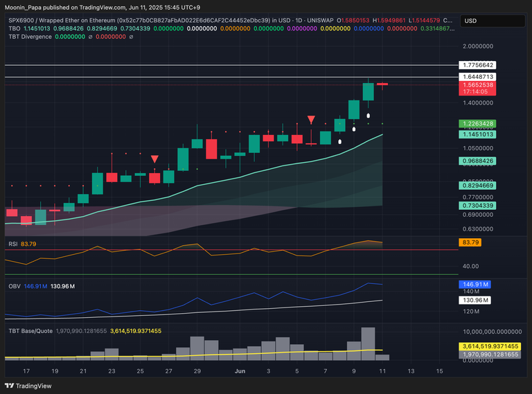The width and height of the screenshot is (532, 394).
Task: Click the red 0.0000000 TBT Divergence value
Action: coord(111,37)
